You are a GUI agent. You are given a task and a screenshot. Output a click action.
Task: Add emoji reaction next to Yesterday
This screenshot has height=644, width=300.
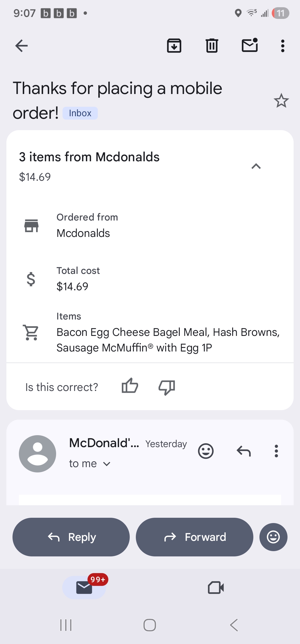click(x=206, y=451)
